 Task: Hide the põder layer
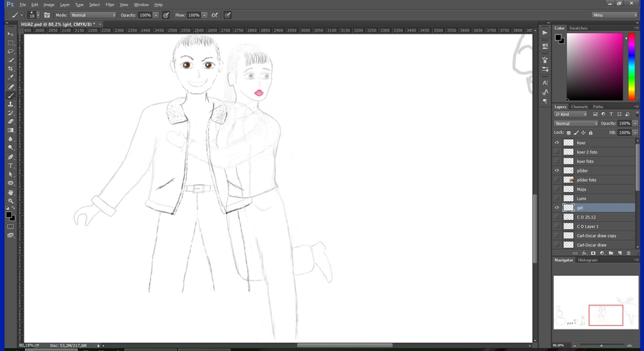pyautogui.click(x=557, y=170)
